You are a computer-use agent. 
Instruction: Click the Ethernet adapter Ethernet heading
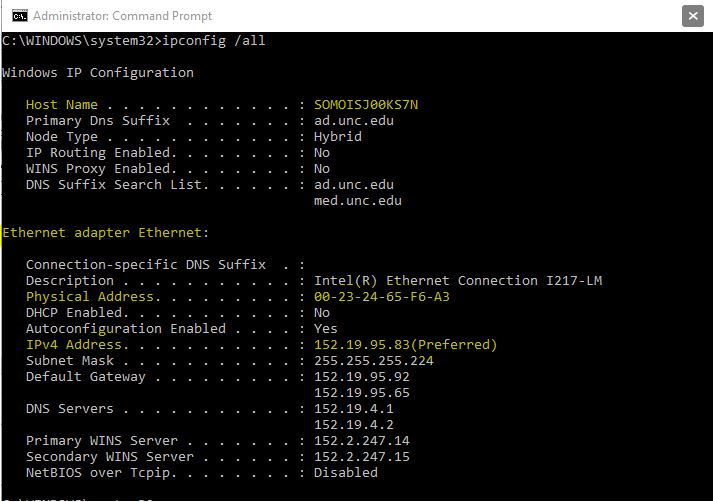[105, 233]
